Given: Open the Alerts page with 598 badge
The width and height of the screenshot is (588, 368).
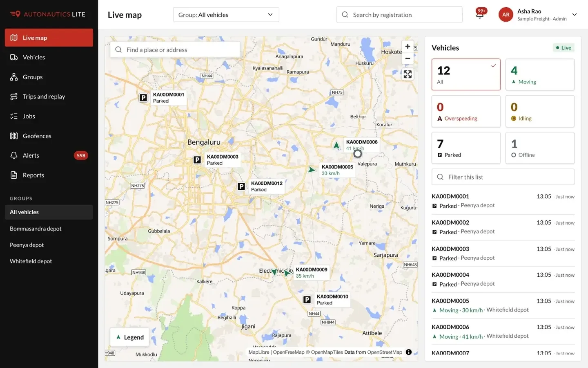Looking at the screenshot, I should point(49,155).
